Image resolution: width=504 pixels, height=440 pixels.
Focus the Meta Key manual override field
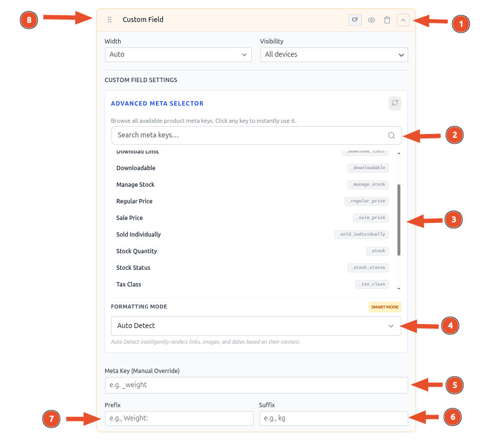(256, 385)
